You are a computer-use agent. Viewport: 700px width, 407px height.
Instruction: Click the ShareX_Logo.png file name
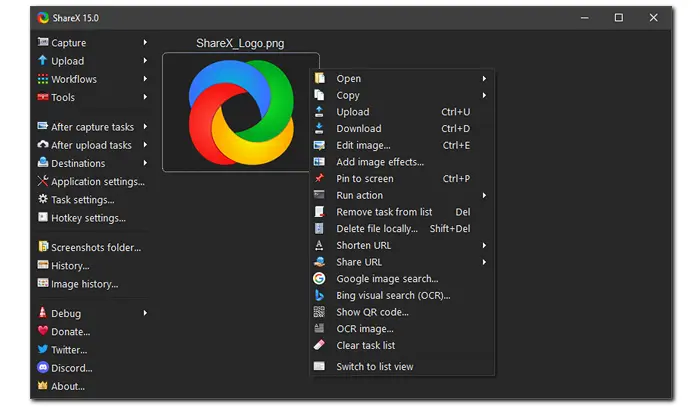click(240, 43)
